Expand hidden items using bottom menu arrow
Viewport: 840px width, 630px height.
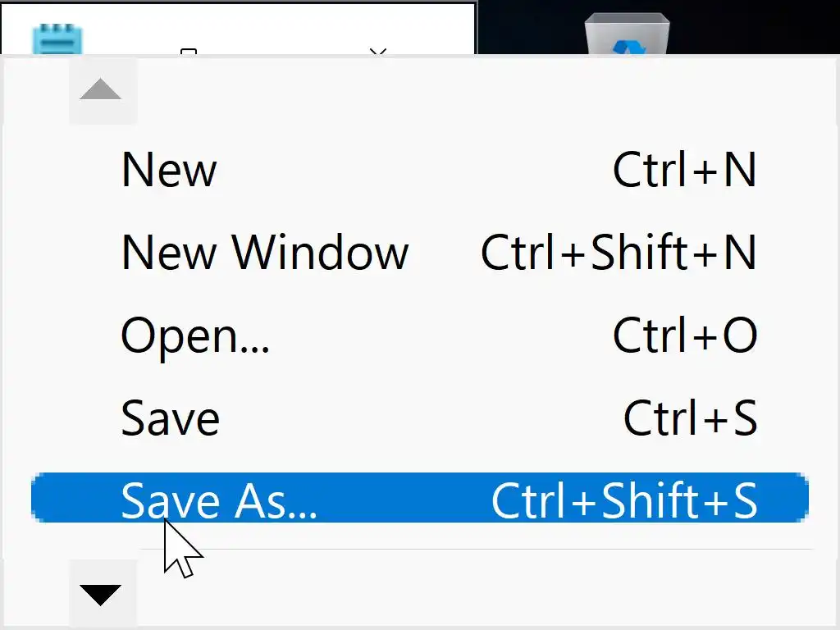tap(101, 594)
